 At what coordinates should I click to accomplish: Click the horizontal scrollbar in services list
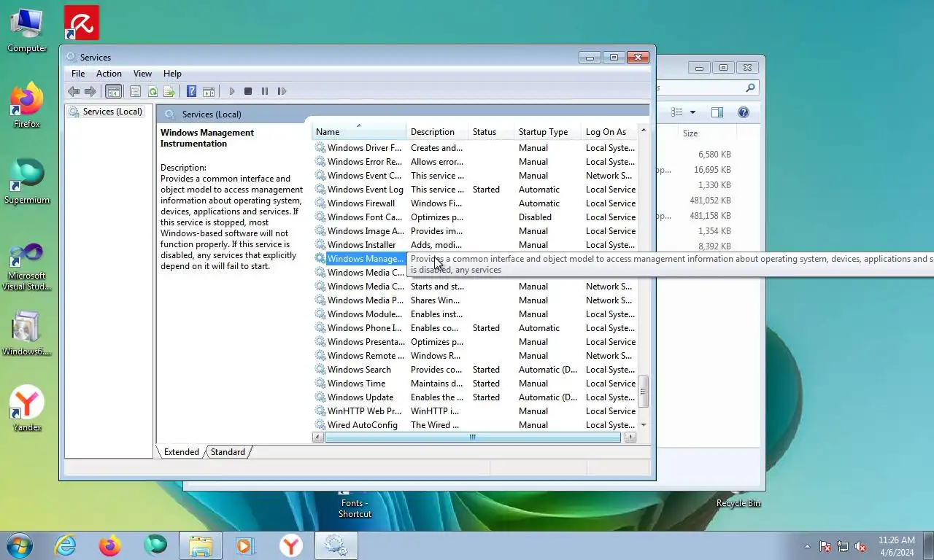pos(473,437)
